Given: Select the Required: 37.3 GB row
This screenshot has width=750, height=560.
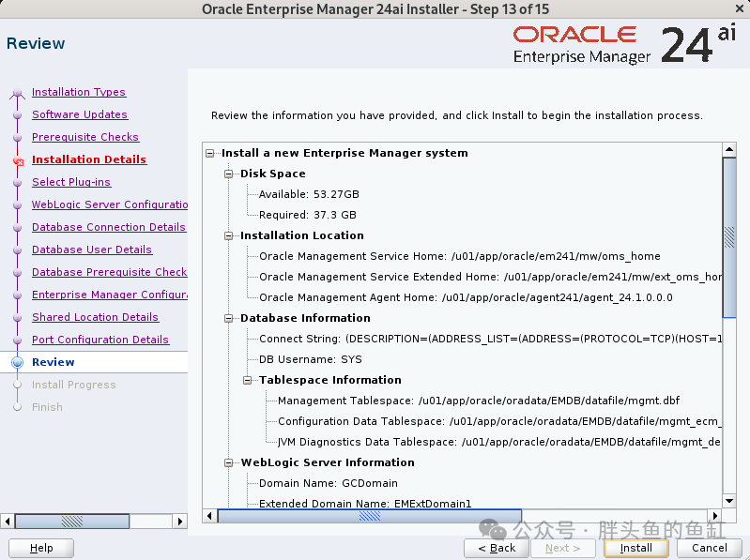Looking at the screenshot, I should coord(308,215).
